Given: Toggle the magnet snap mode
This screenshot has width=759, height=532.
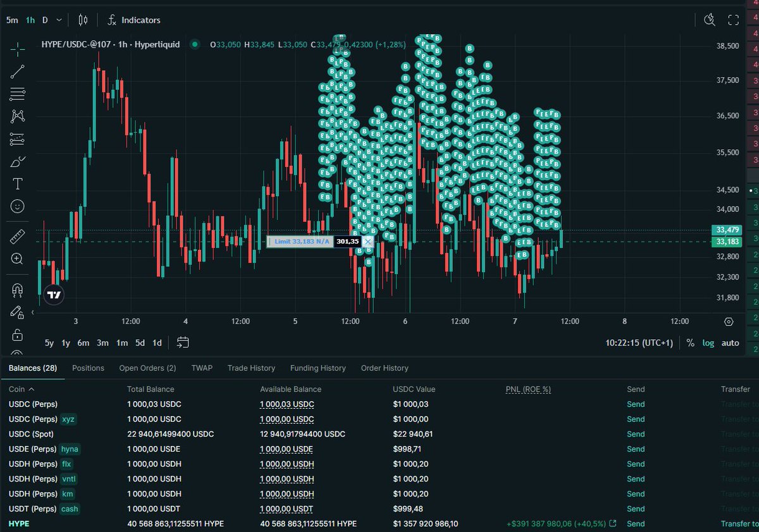Looking at the screenshot, I should click(18, 290).
